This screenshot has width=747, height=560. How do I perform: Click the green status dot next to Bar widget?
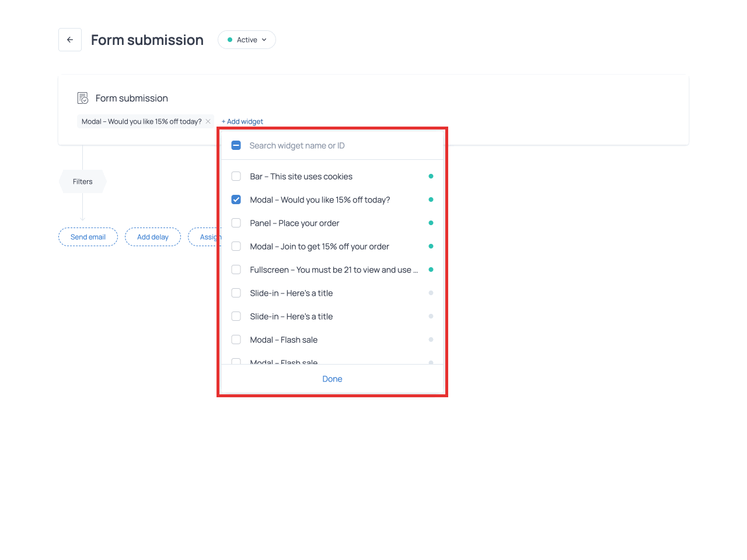point(431,176)
